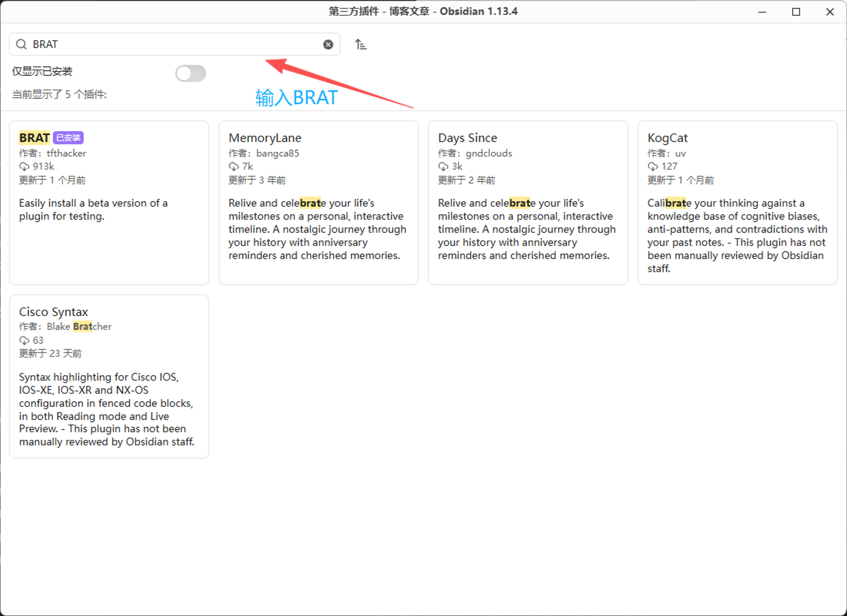Click the BRAT description 'Easily install a beta version'
This screenshot has height=616, width=847.
[x=93, y=210]
